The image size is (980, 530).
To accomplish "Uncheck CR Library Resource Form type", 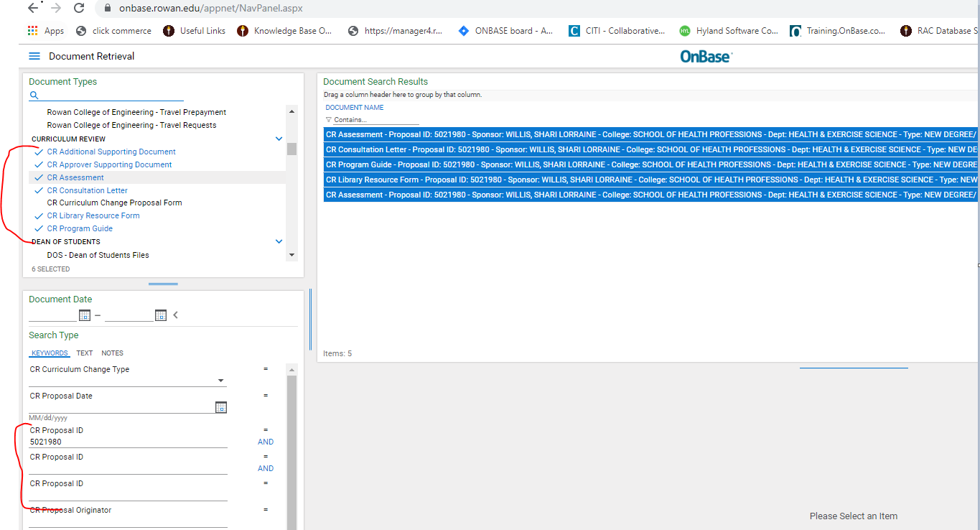I will [x=93, y=215].
